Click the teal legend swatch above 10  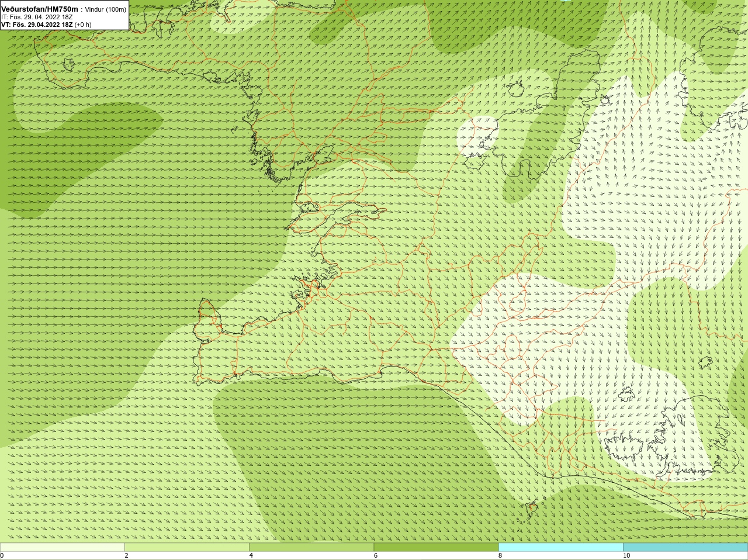(685, 547)
